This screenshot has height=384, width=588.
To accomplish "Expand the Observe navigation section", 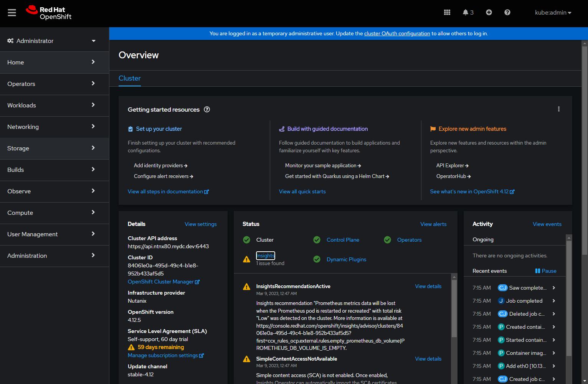I will click(55, 191).
